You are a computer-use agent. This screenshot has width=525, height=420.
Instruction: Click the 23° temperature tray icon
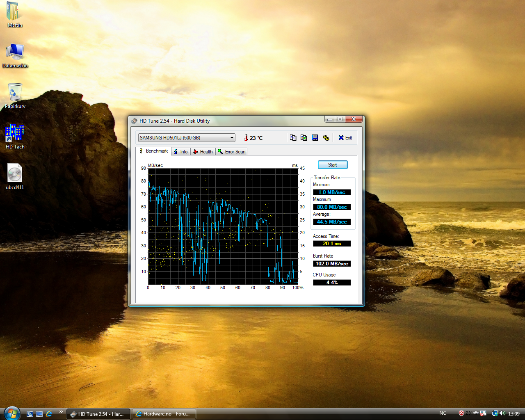[469, 413]
